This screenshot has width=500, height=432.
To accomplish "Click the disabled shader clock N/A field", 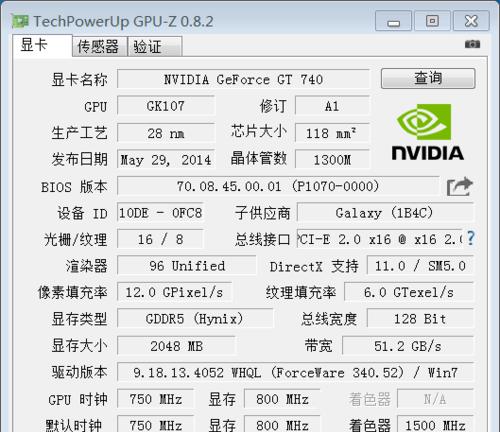I will (435, 399).
